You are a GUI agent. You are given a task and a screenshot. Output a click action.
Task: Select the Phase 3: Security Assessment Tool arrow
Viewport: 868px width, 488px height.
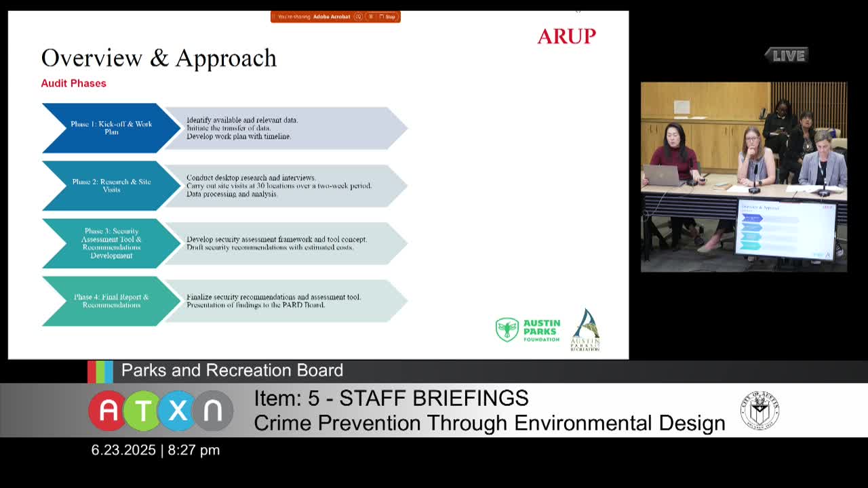[x=111, y=243]
